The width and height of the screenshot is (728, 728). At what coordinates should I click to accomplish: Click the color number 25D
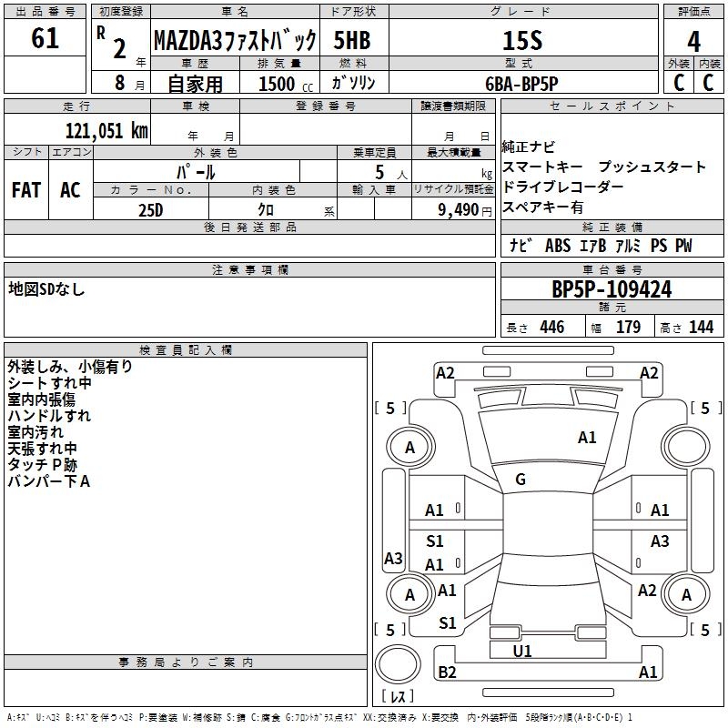[151, 210]
